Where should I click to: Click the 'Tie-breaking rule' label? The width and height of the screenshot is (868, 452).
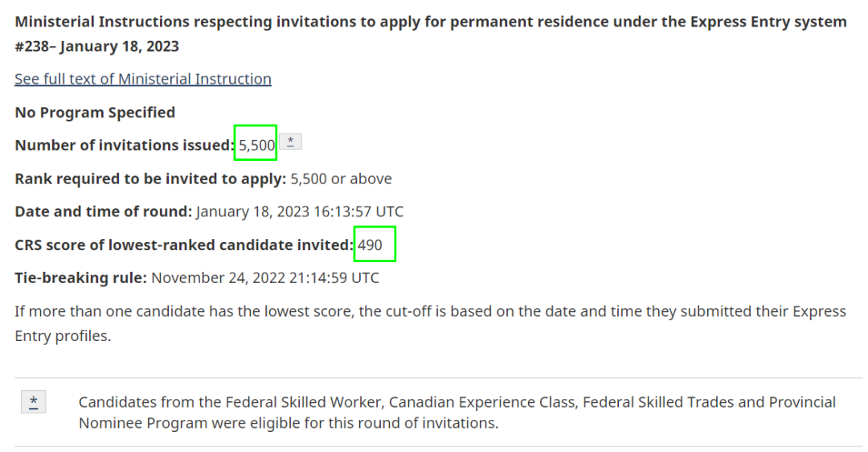(81, 278)
